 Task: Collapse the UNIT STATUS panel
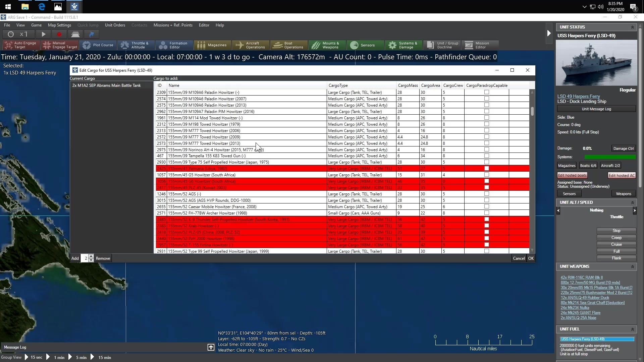632,27
